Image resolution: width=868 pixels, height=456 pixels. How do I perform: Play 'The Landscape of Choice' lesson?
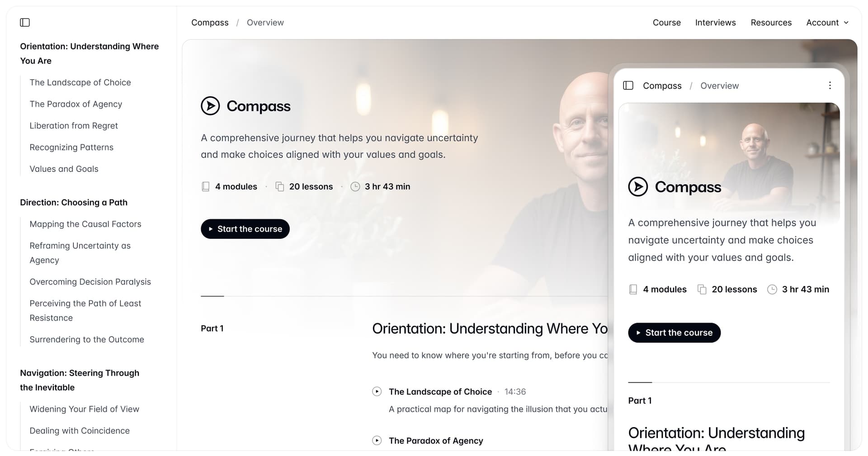[377, 391]
